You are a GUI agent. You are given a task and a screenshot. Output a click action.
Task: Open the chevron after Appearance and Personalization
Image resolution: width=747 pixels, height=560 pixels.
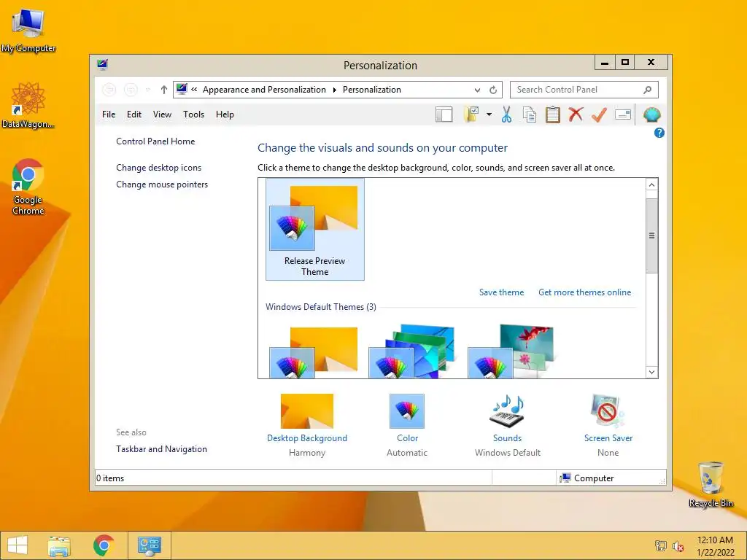(x=334, y=90)
